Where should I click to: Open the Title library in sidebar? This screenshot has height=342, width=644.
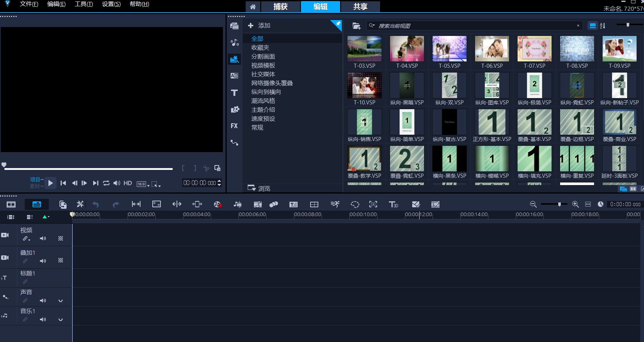tap(234, 93)
